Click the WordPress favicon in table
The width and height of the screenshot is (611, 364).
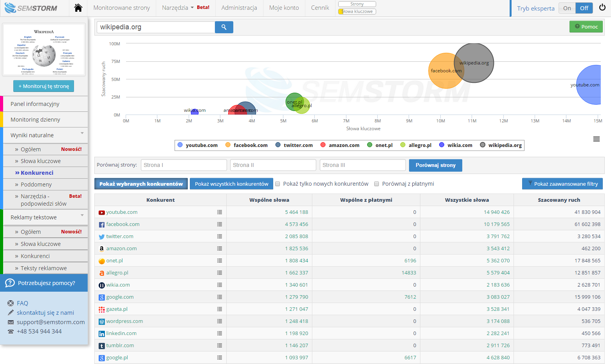[x=102, y=322]
